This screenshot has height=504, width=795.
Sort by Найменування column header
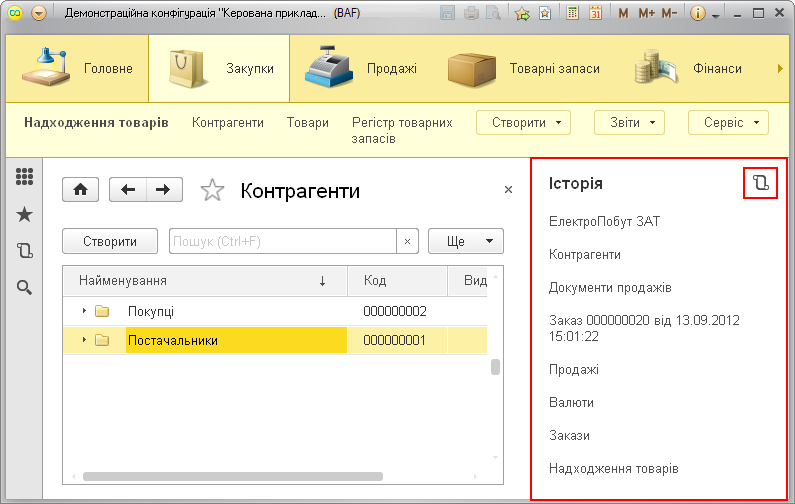click(205, 281)
